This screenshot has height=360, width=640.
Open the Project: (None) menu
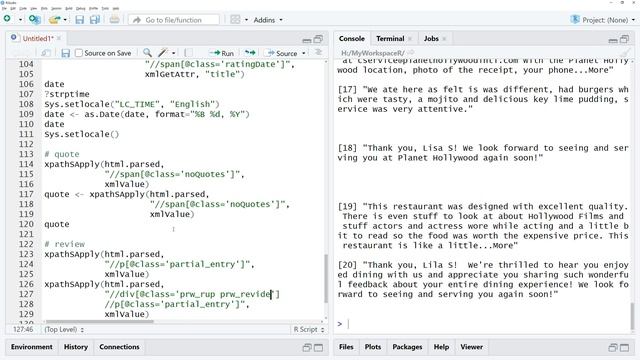click(x=603, y=20)
